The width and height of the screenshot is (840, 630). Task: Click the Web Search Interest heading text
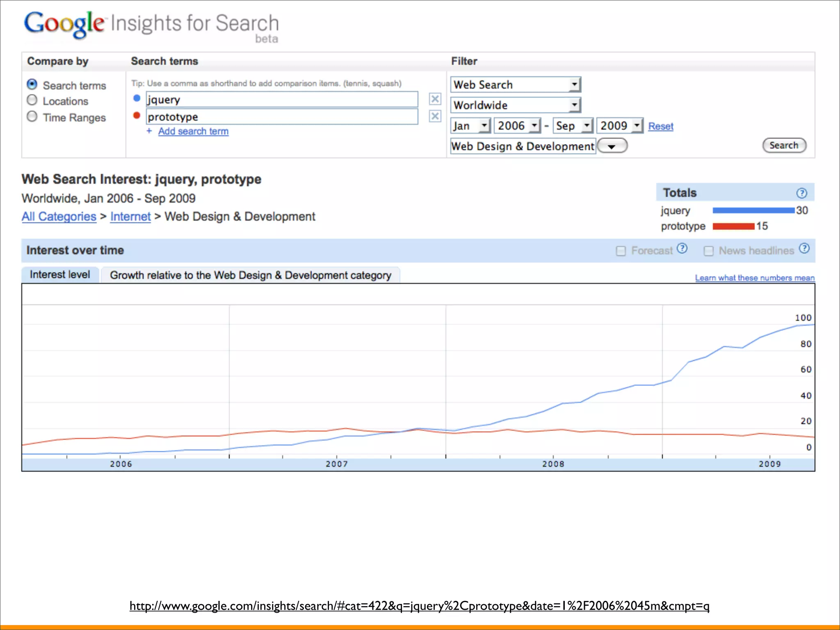(142, 179)
